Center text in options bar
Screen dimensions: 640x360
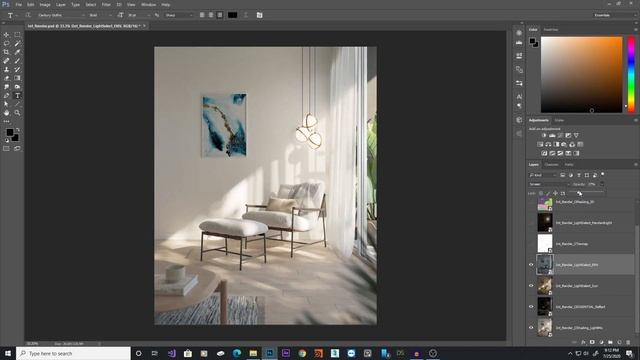[211, 15]
